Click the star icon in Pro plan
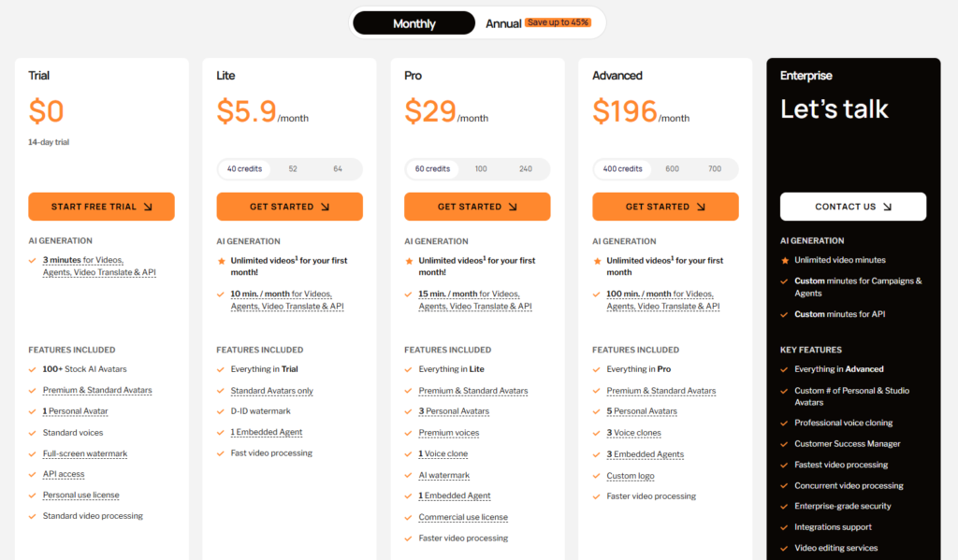This screenshot has height=560, width=958. pos(409,261)
